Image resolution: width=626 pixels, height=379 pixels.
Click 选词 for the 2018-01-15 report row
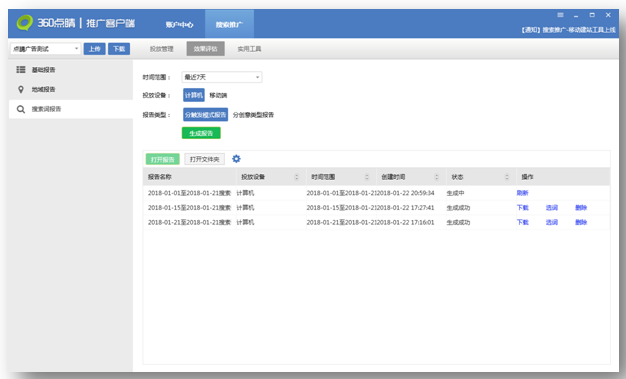[x=552, y=208]
